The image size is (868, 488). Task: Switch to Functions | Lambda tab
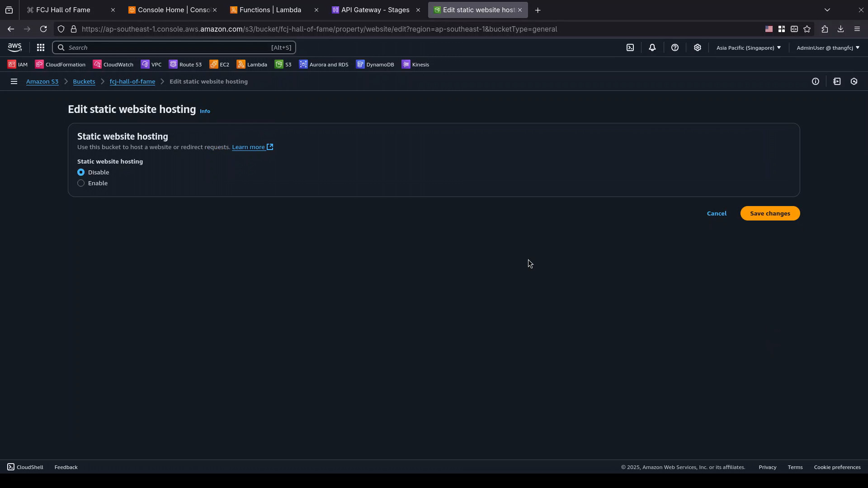270,10
